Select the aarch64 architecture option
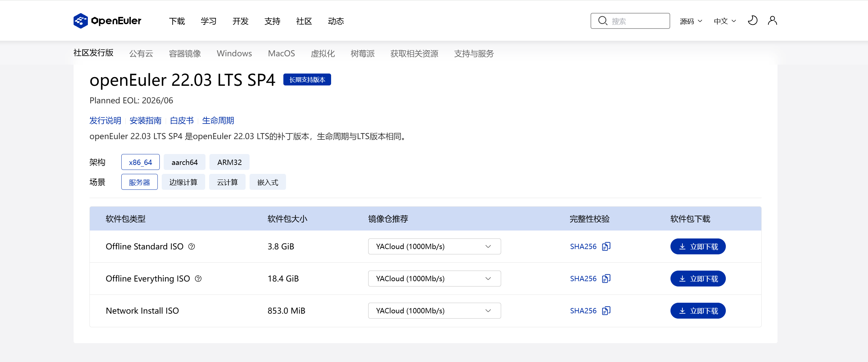868x362 pixels. (x=184, y=162)
